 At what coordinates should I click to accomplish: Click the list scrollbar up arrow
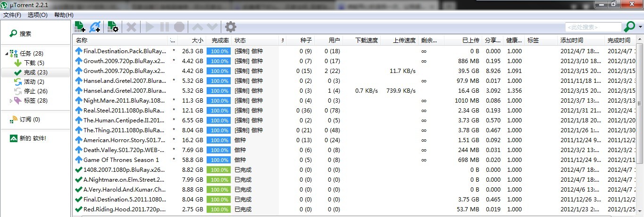pyautogui.click(x=640, y=40)
